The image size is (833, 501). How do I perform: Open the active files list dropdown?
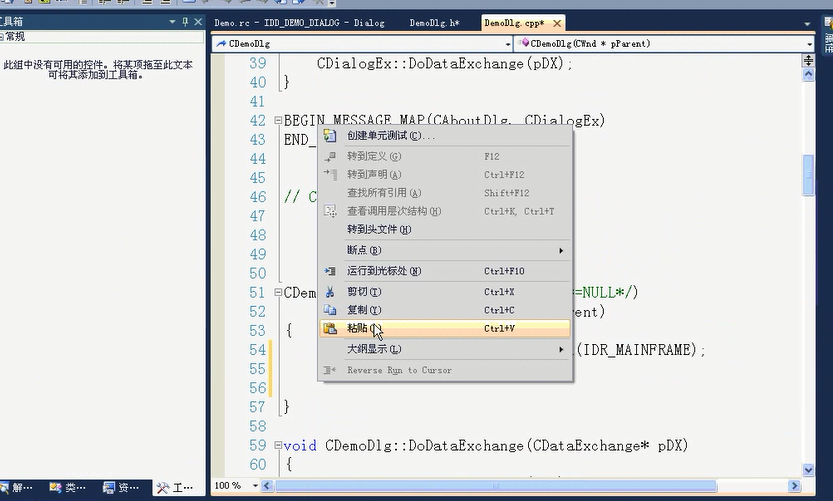(807, 24)
